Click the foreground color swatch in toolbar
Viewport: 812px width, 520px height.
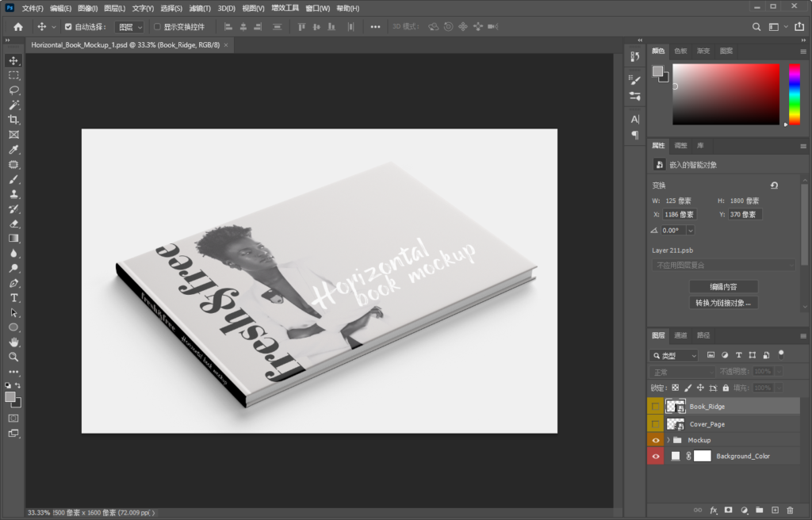(x=10, y=397)
